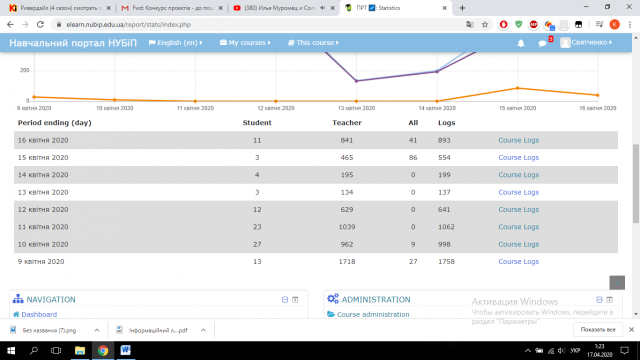This screenshot has width=640, height=360.
Task: Open downloaded Без названия (7).png file
Action: pyautogui.click(x=49, y=330)
